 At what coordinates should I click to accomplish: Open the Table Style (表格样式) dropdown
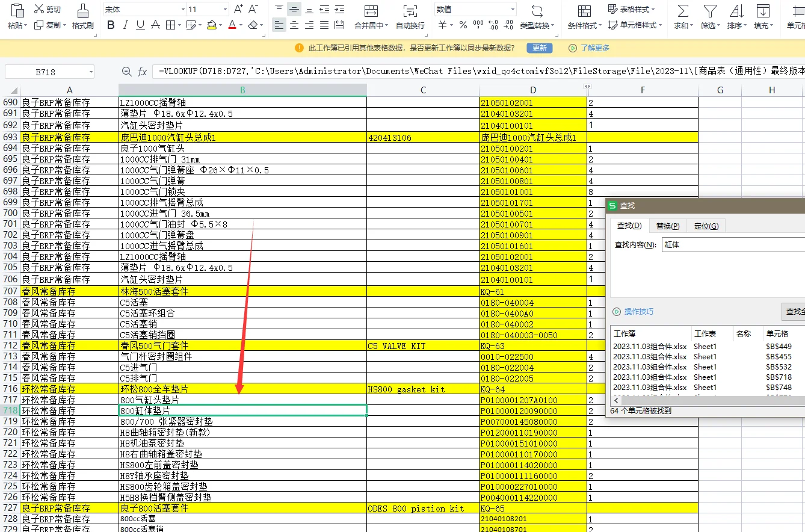(632, 10)
